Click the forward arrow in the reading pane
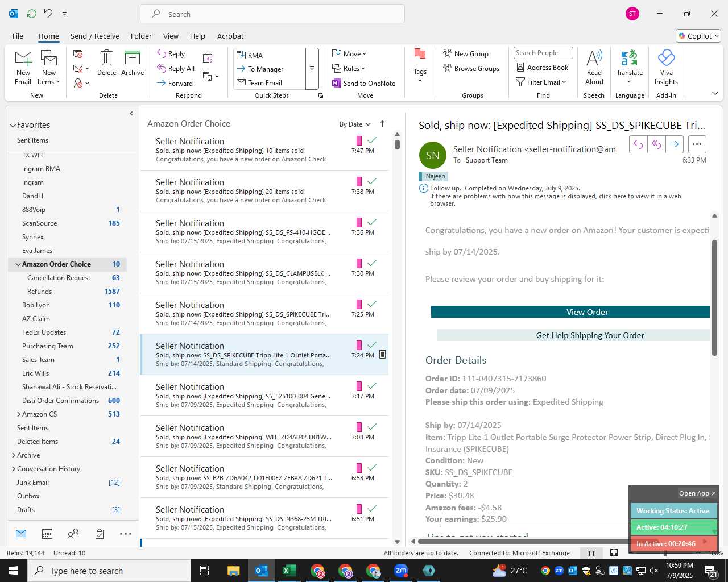 click(x=674, y=144)
